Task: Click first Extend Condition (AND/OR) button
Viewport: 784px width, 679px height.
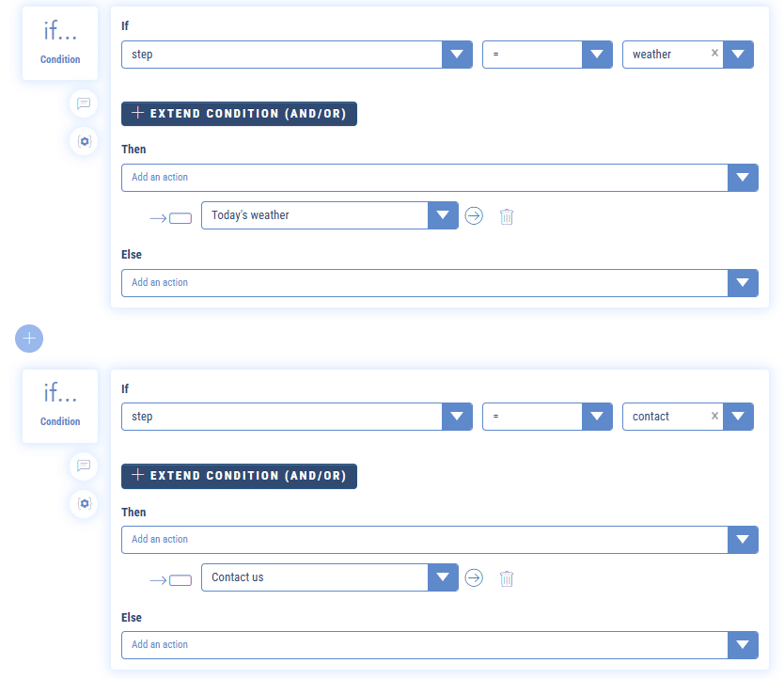Action: [239, 114]
